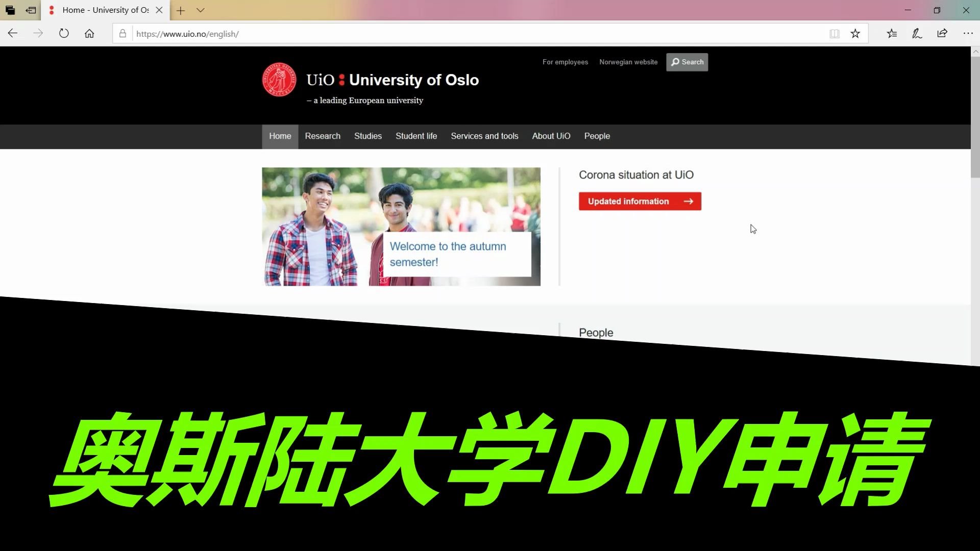Show tab previews chevron

[x=201, y=10]
